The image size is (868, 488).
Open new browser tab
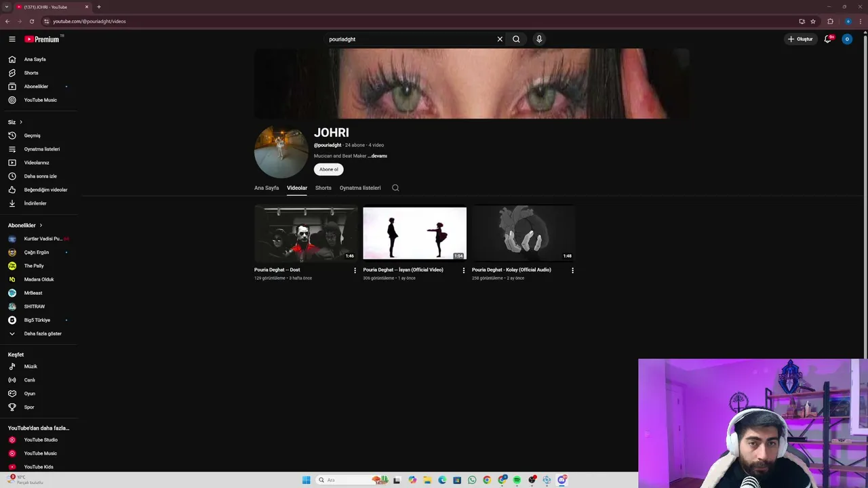[x=99, y=7]
